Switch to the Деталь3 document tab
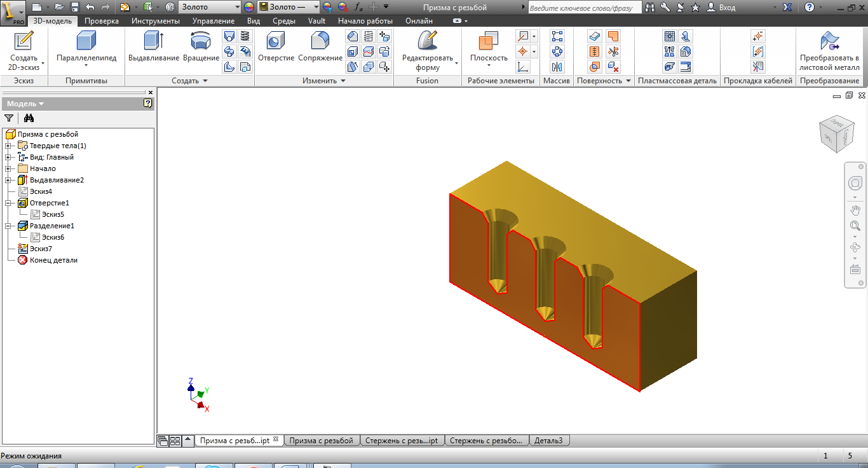868x468 pixels. [x=548, y=440]
